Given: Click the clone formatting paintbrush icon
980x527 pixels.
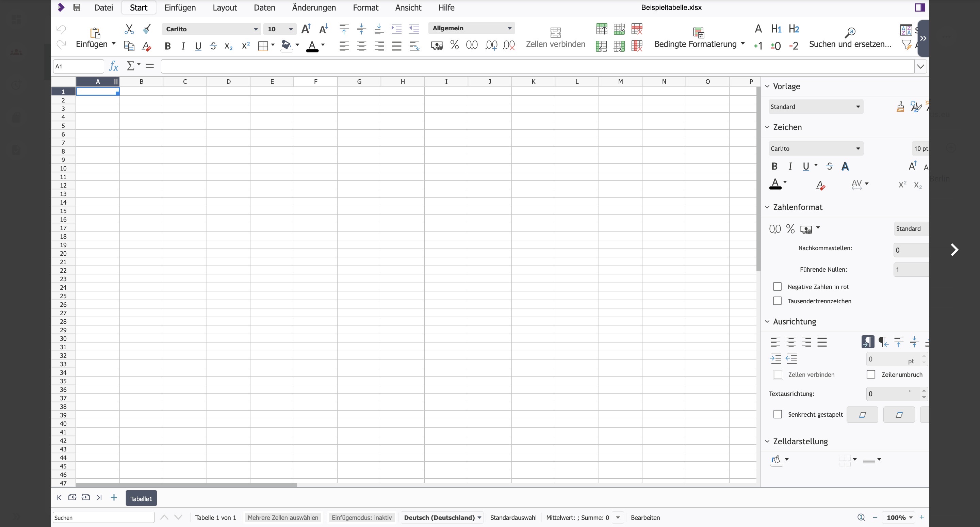Looking at the screenshot, I should (147, 29).
